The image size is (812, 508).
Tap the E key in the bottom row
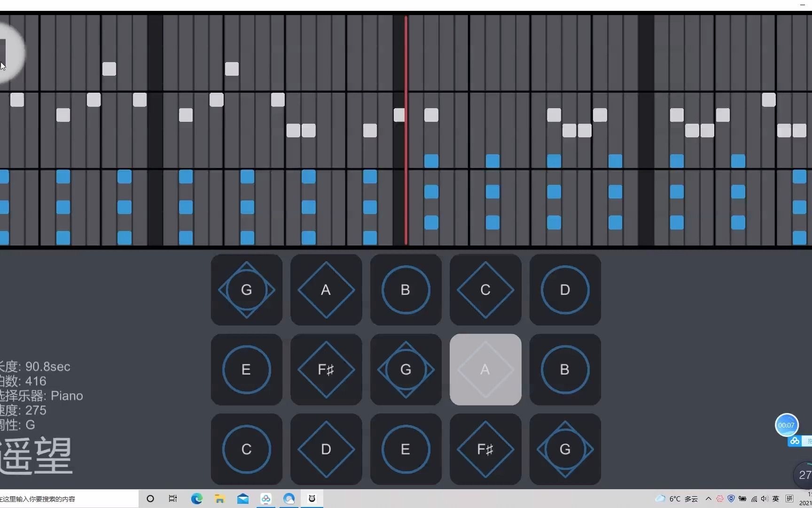pyautogui.click(x=406, y=449)
